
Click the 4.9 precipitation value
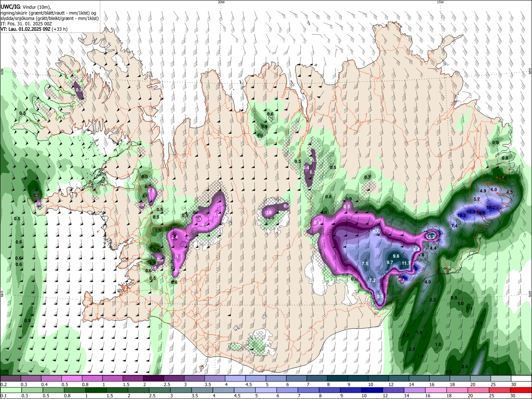483,191
